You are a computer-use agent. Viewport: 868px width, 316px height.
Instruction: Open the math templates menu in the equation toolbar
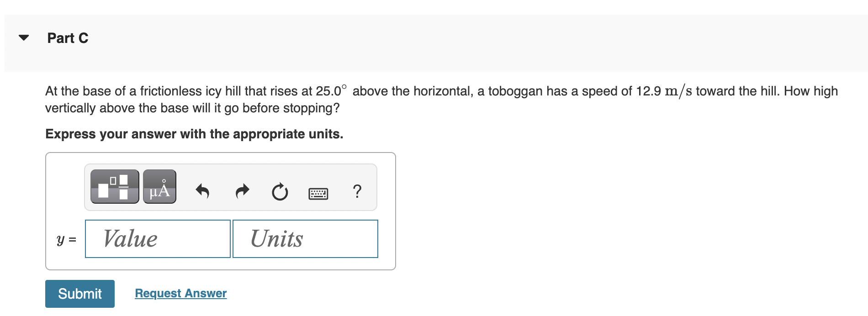point(115,188)
